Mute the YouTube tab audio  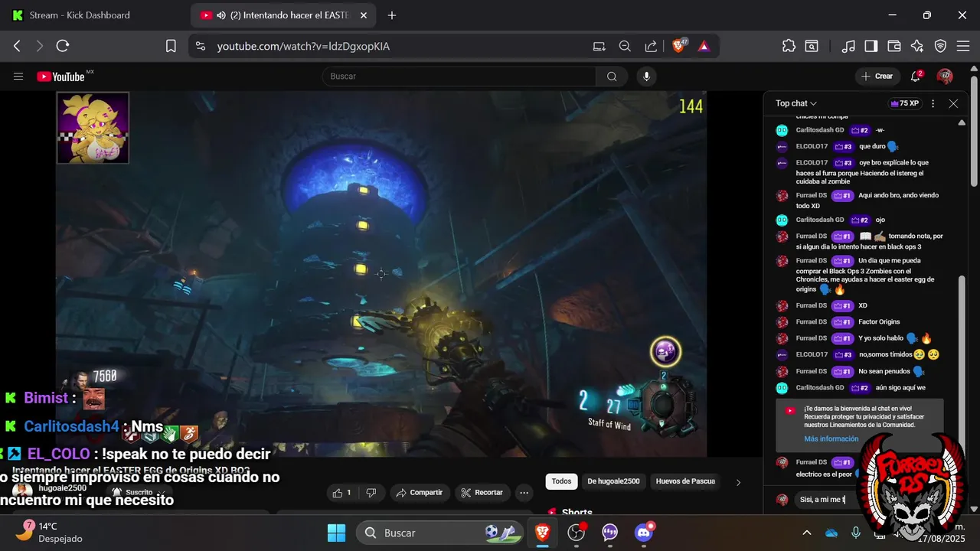(x=220, y=15)
